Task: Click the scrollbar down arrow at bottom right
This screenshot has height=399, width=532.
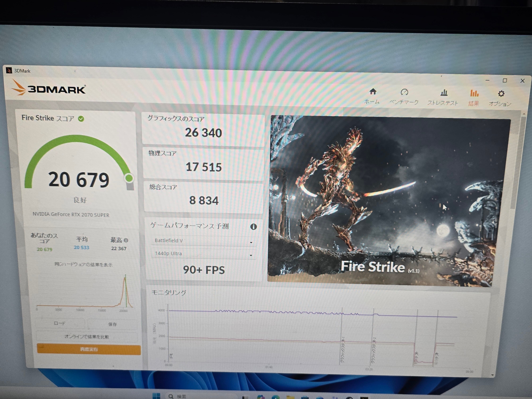Action: pyautogui.click(x=492, y=375)
